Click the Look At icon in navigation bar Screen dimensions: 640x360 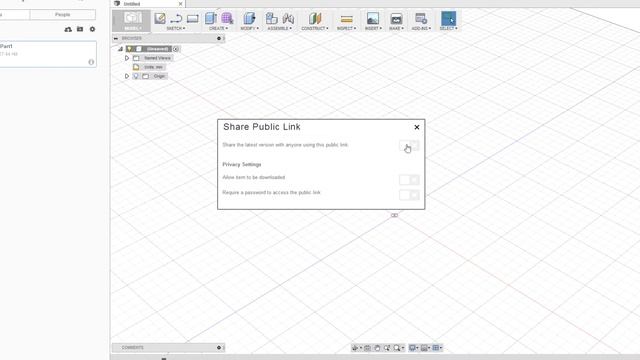367,348
